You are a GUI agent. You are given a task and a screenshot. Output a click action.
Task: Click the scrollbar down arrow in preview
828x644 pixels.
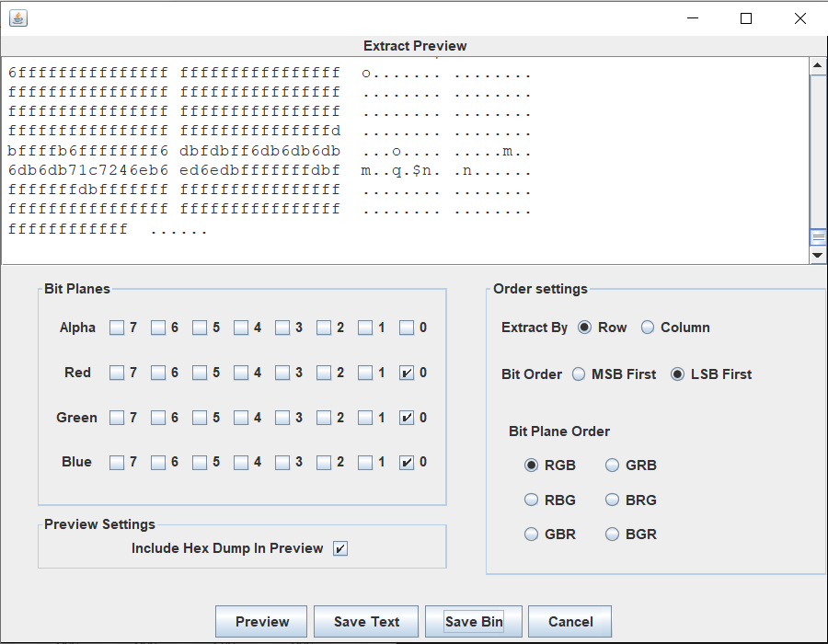point(818,255)
